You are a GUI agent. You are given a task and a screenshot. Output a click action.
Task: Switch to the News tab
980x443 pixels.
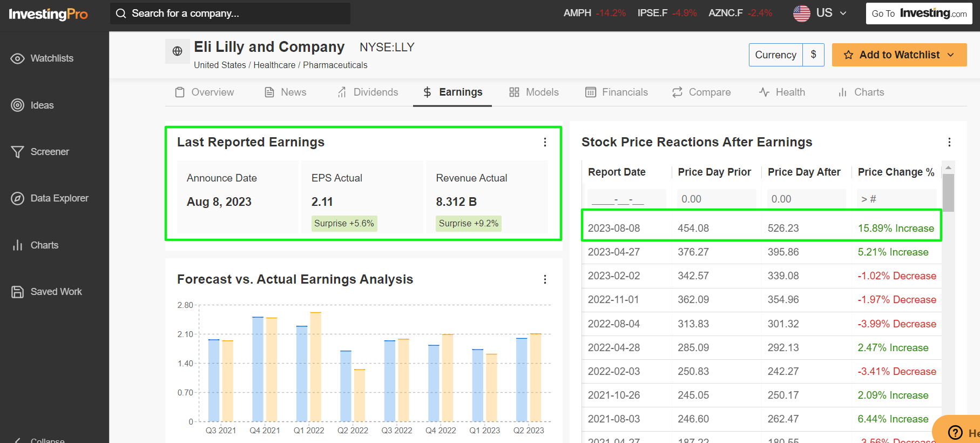pyautogui.click(x=285, y=92)
